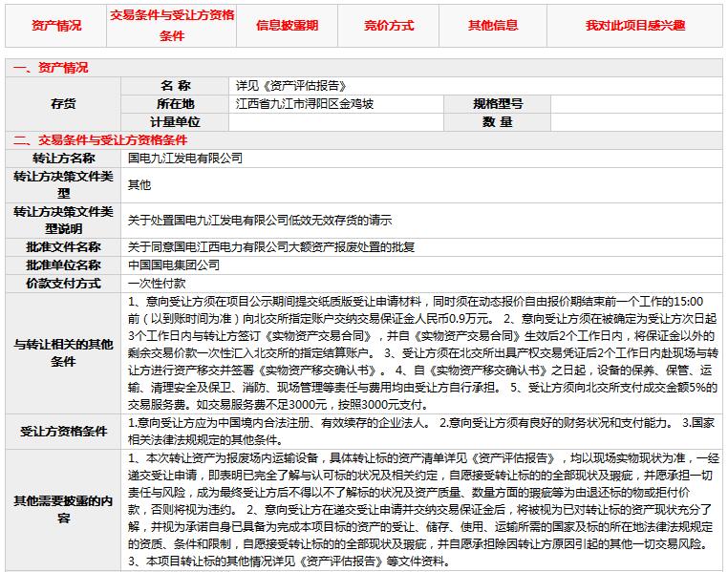728x572 pixels.
Task: Click the 二、交易条件与受让方资格条件 section heading
Action: [100, 140]
